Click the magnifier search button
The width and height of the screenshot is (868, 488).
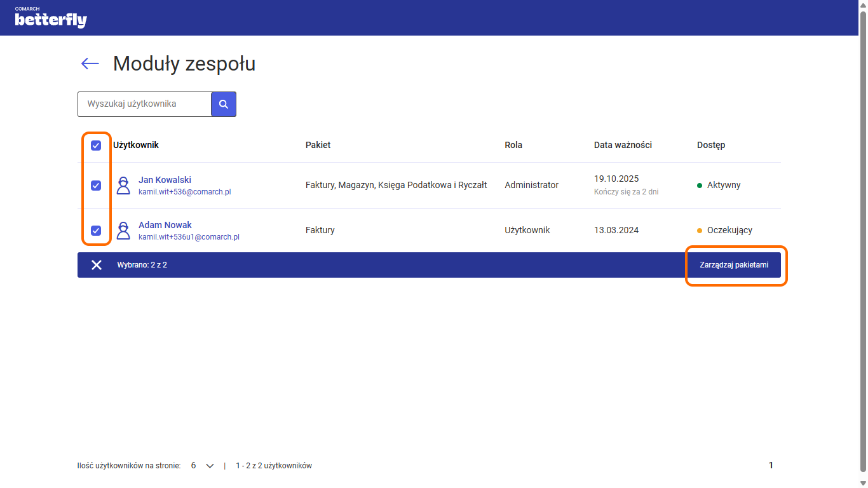pyautogui.click(x=224, y=104)
